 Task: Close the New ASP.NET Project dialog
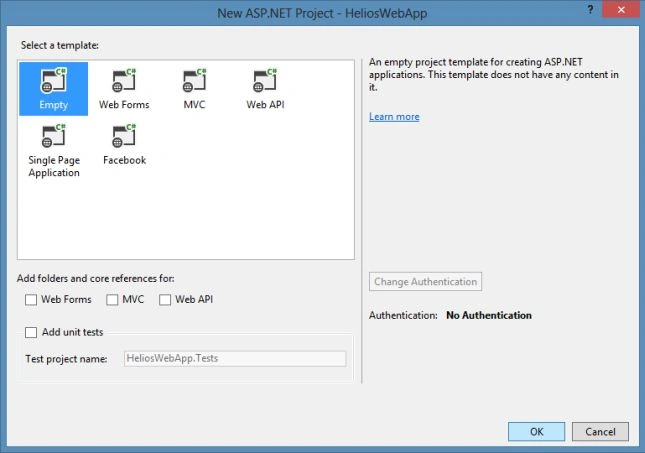click(621, 10)
